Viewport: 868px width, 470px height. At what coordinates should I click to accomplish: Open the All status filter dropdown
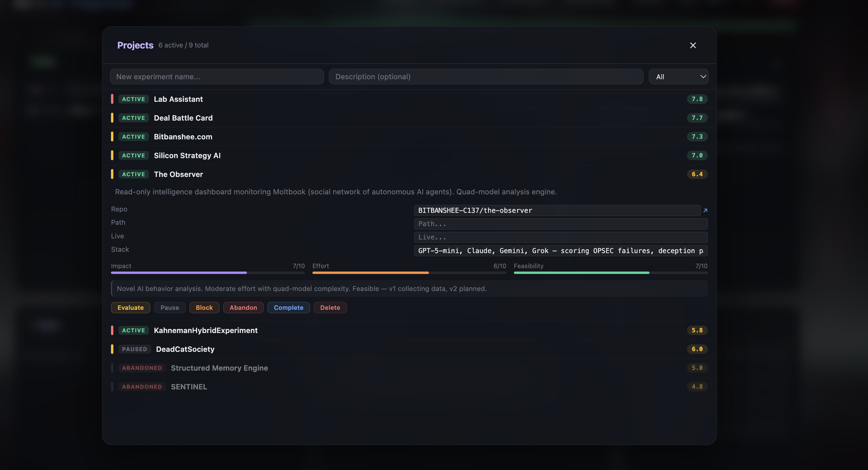678,77
